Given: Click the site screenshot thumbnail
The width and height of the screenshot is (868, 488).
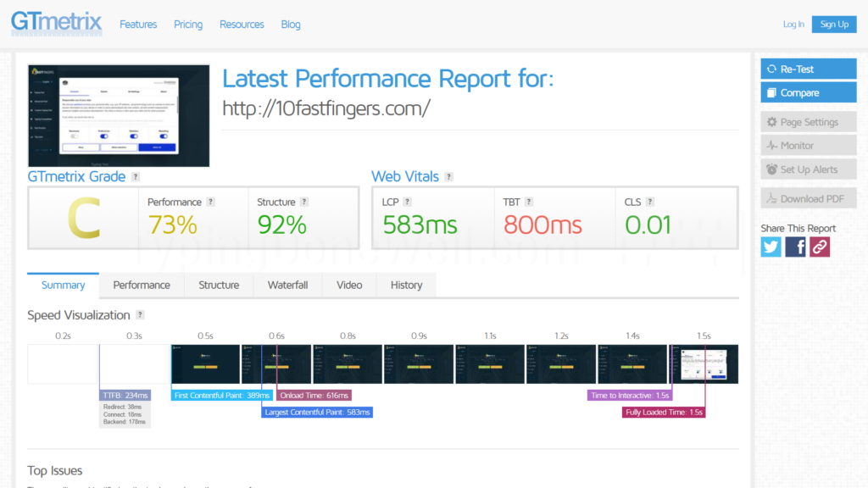Looking at the screenshot, I should [x=119, y=115].
